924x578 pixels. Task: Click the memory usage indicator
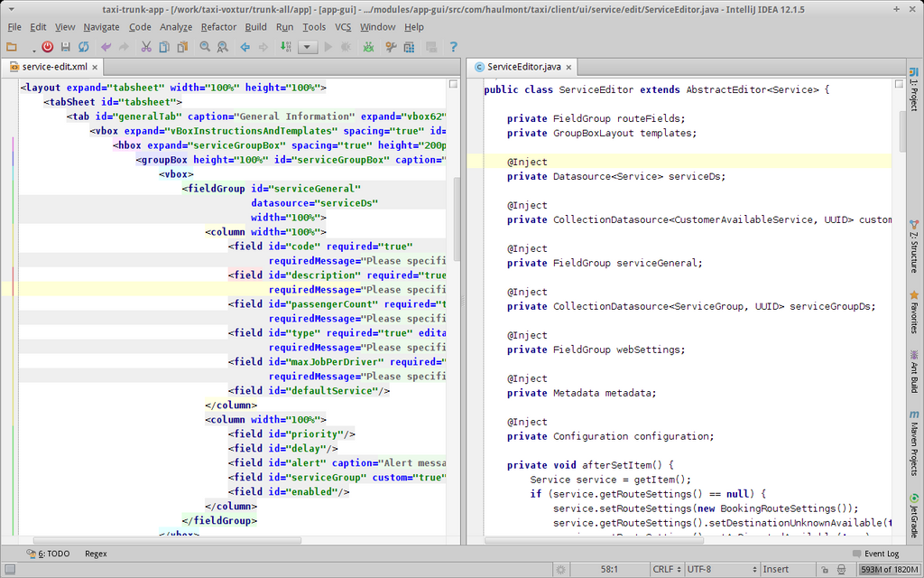click(888, 570)
